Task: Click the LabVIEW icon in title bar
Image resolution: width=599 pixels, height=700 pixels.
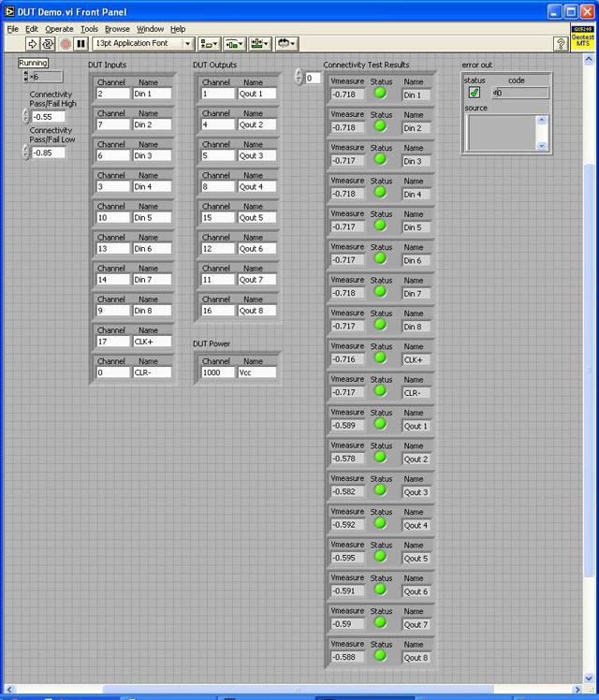Action: (x=9, y=11)
